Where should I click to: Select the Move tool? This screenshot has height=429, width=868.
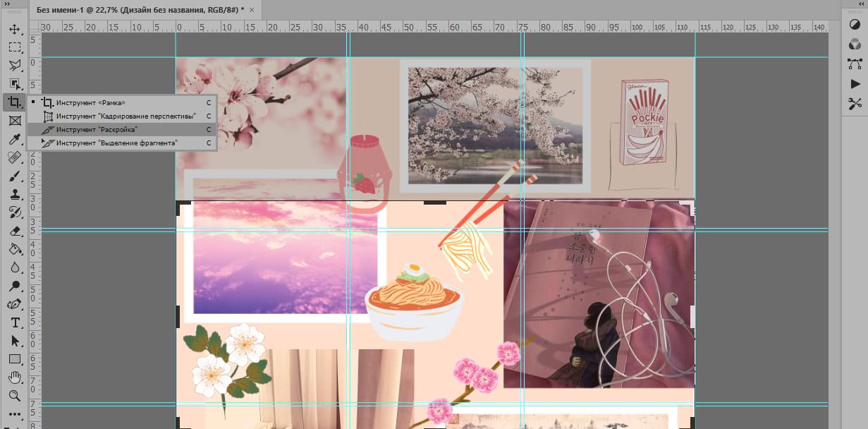tap(14, 30)
